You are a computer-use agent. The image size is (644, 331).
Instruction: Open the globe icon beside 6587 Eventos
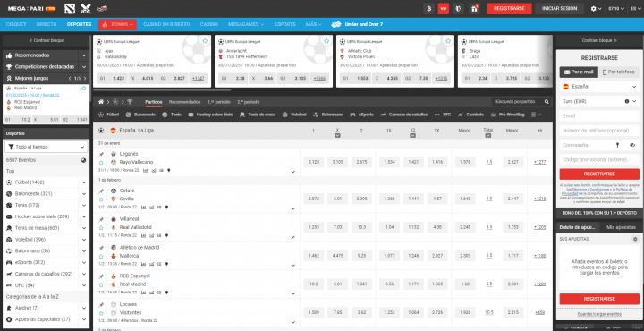point(84,160)
